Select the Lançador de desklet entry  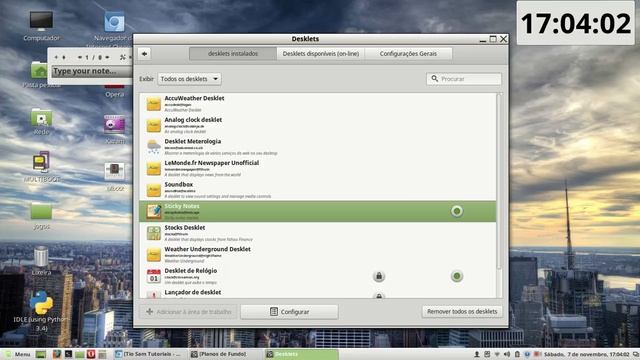[x=318, y=293]
